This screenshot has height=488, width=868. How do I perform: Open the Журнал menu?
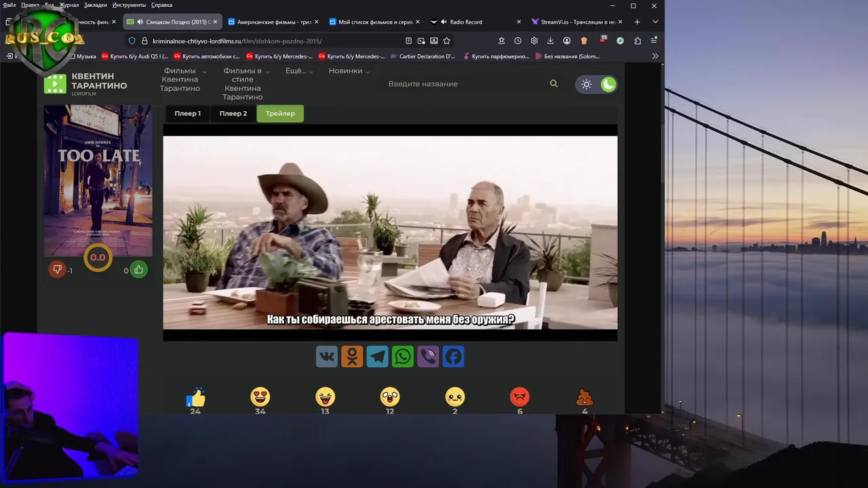69,5
